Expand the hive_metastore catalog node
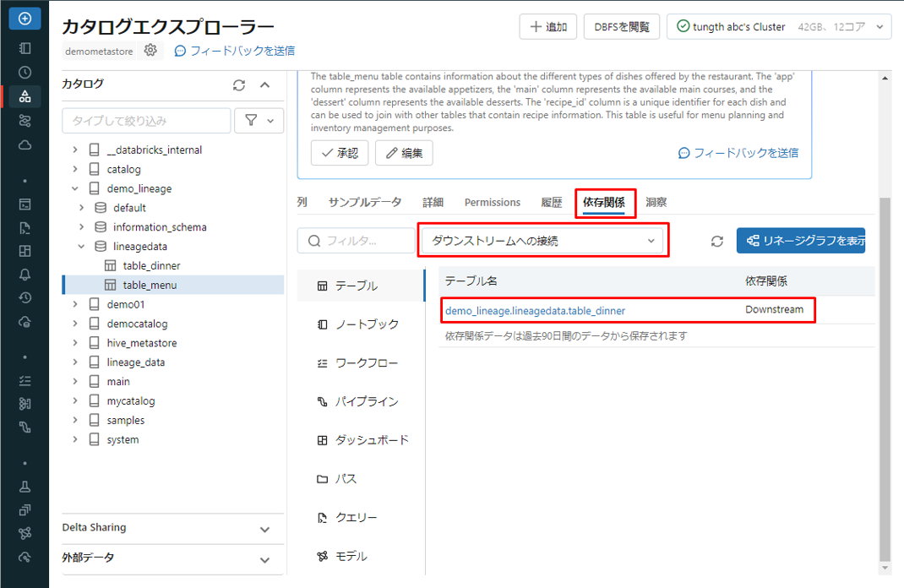Viewport: 904px width, 588px height. click(75, 343)
